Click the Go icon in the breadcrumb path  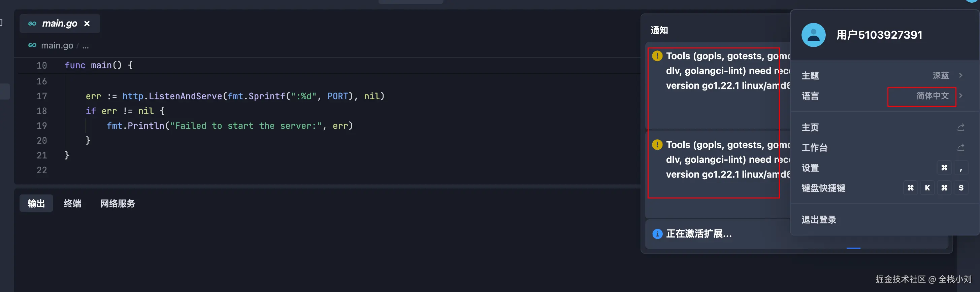(x=32, y=45)
